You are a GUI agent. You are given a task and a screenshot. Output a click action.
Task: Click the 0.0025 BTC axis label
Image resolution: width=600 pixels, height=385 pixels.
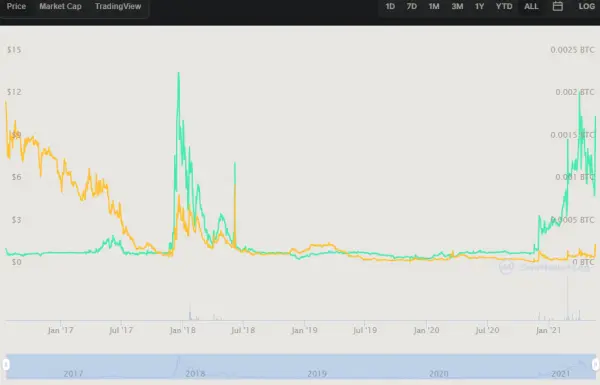pos(572,50)
